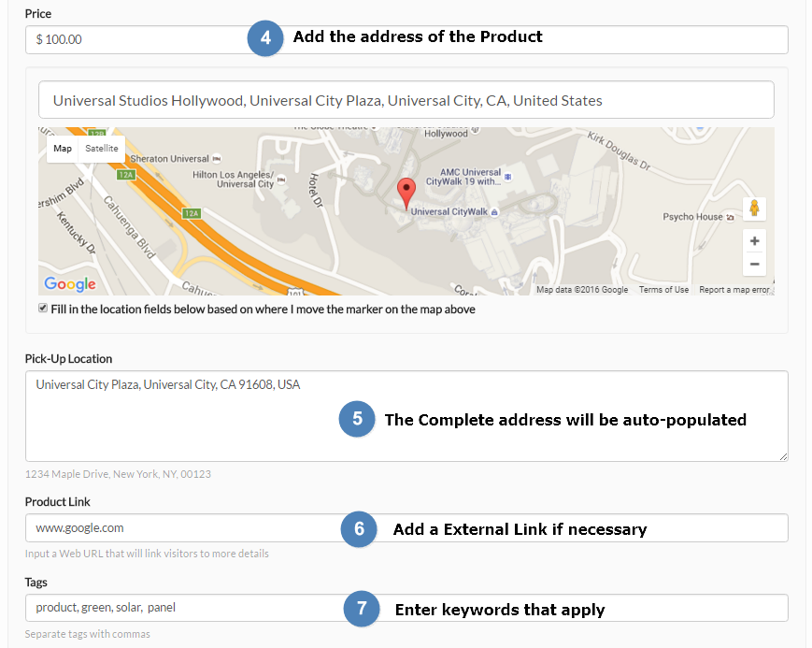This screenshot has height=648, width=812.
Task: Switch map to Satellite view
Action: tap(102, 149)
